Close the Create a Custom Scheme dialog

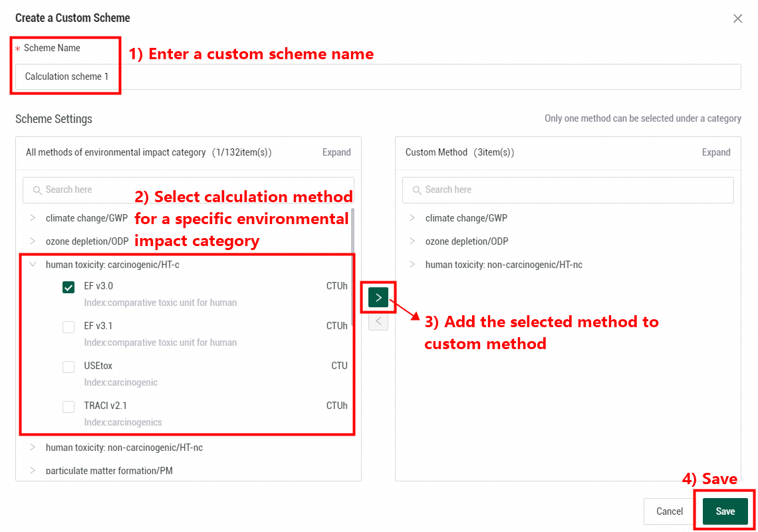[737, 19]
